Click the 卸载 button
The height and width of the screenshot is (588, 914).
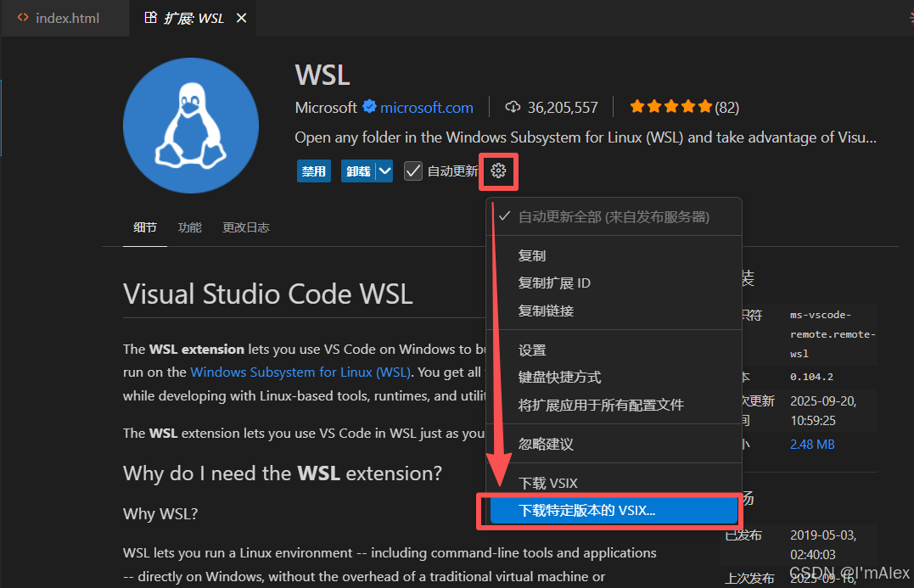358,171
